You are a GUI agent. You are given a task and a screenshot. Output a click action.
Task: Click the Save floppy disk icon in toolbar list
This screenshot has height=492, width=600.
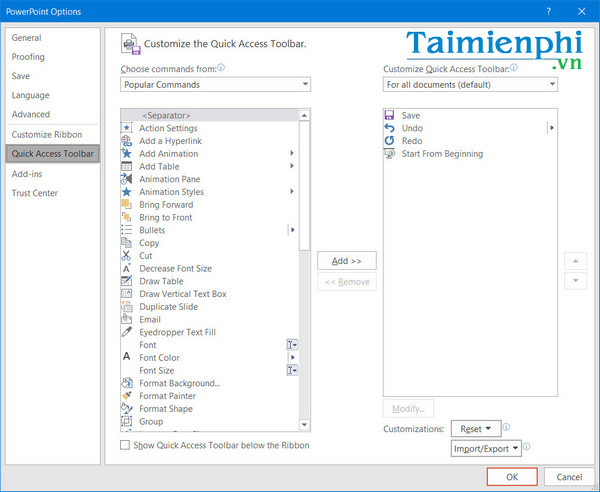[390, 115]
